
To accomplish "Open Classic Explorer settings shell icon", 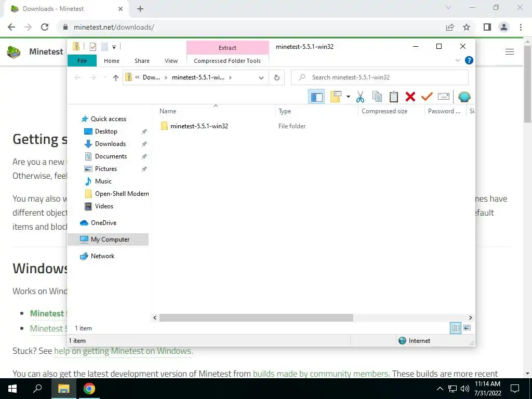I will [x=464, y=97].
